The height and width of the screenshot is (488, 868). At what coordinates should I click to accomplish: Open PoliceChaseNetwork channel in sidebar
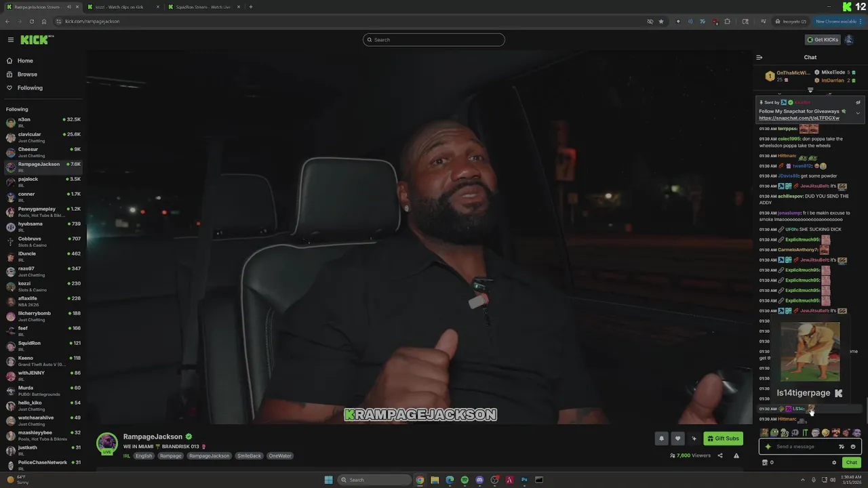click(x=42, y=466)
